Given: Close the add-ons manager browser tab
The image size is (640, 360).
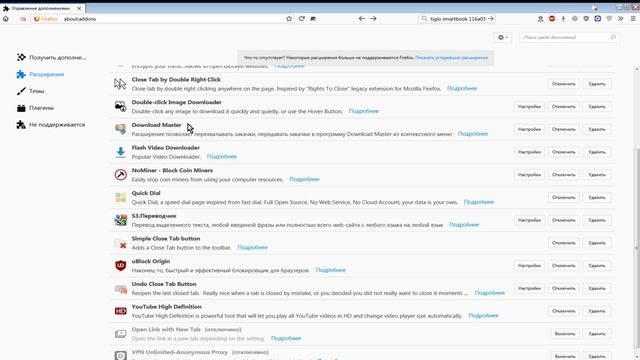Looking at the screenshot, I should click(79, 8).
